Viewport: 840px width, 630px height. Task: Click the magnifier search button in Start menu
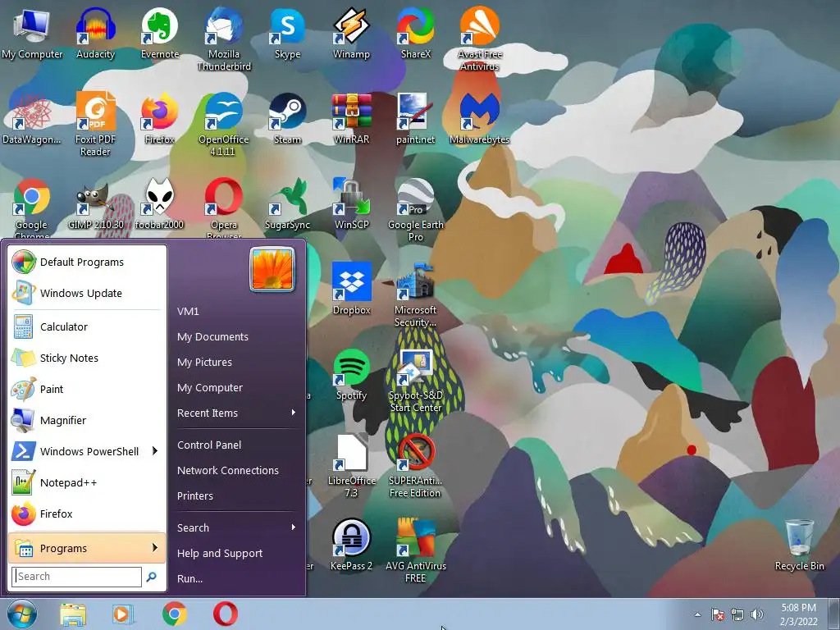(x=152, y=577)
